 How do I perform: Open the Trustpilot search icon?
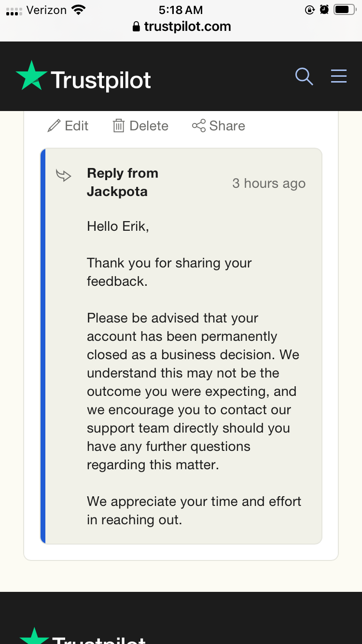point(304,76)
